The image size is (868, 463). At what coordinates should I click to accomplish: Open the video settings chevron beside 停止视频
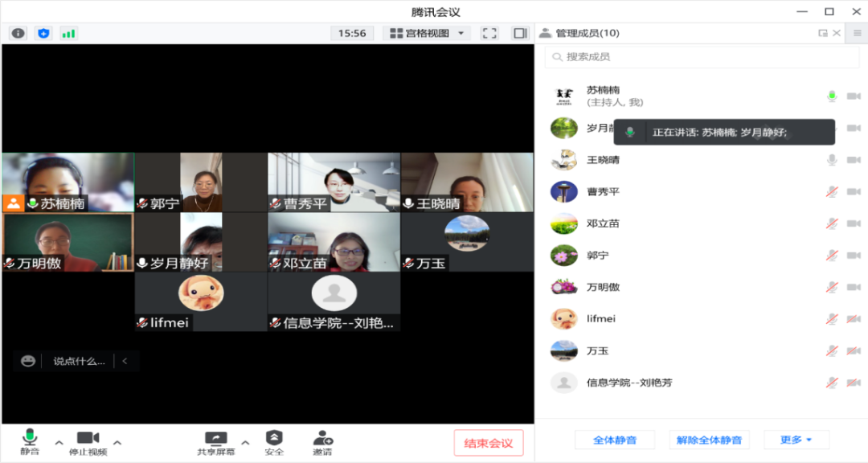point(117,443)
